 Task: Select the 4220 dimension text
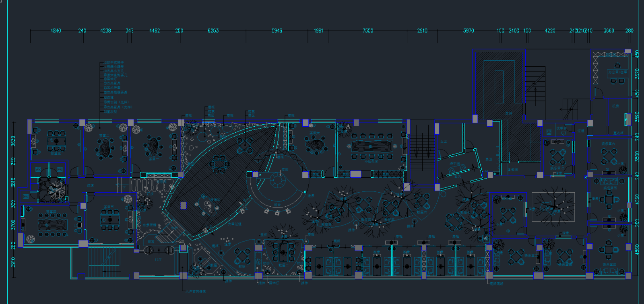(x=550, y=31)
